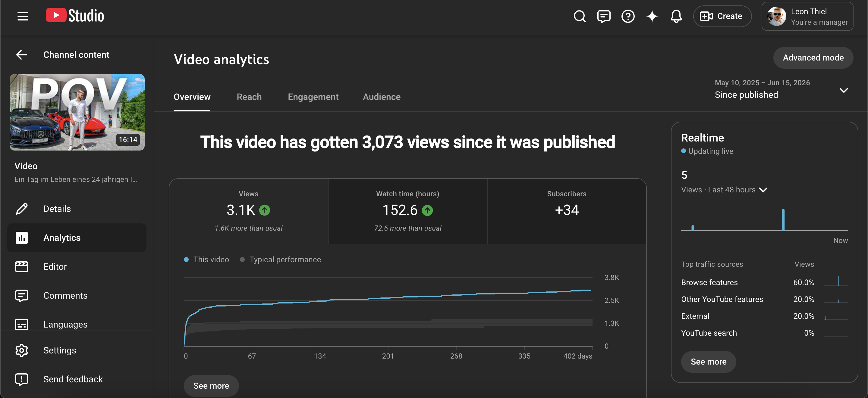The width and height of the screenshot is (868, 398).
Task: Open Comments in the sidebar
Action: pos(77,296)
